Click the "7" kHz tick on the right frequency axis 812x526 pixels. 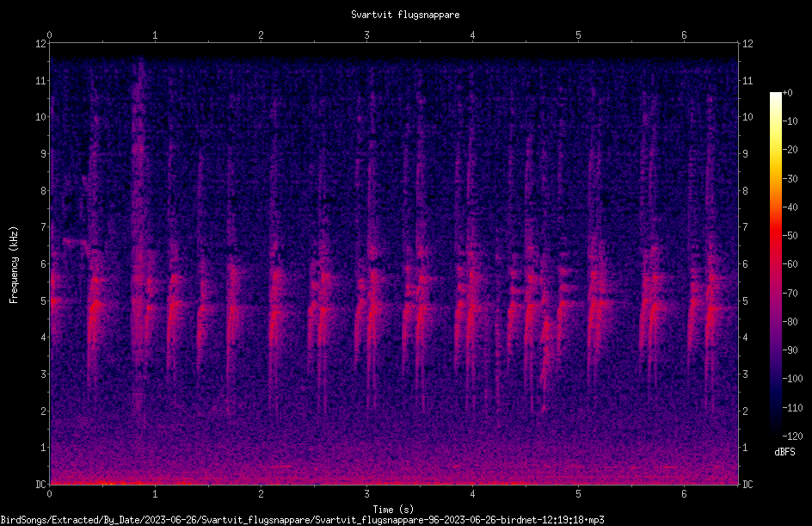[x=745, y=227]
